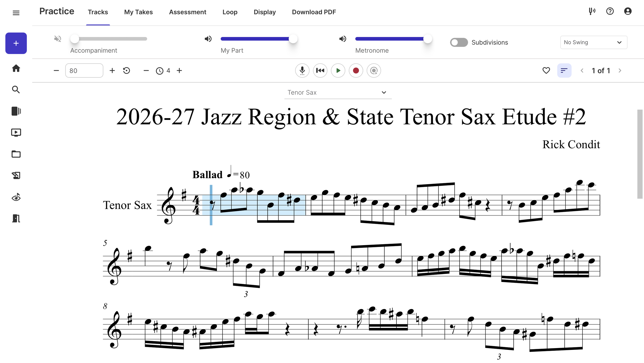
Task: Click the Metronome volume slider
Action: tap(394, 39)
